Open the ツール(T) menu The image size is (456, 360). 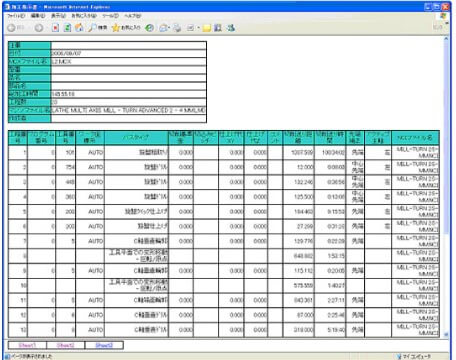pyautogui.click(x=110, y=16)
